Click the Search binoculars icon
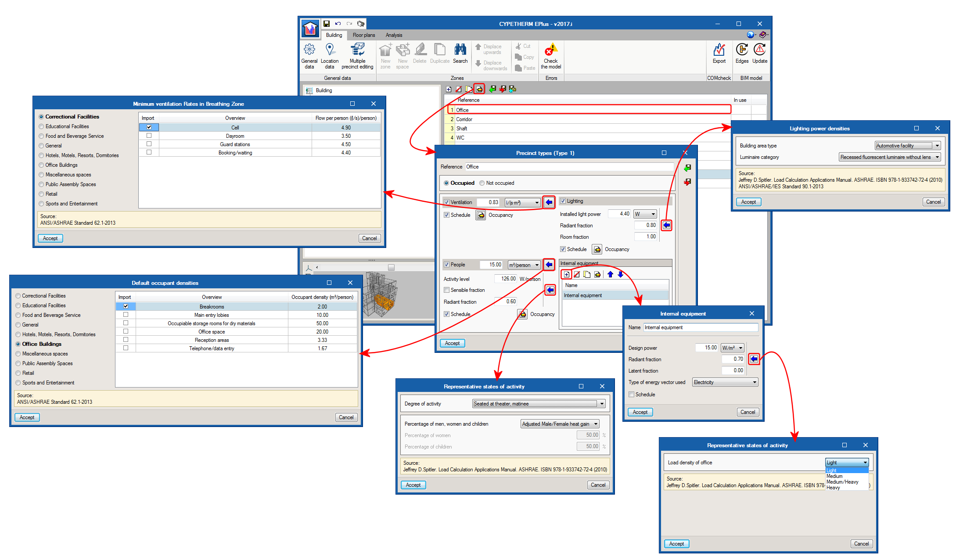The width and height of the screenshot is (956, 560). [x=460, y=50]
